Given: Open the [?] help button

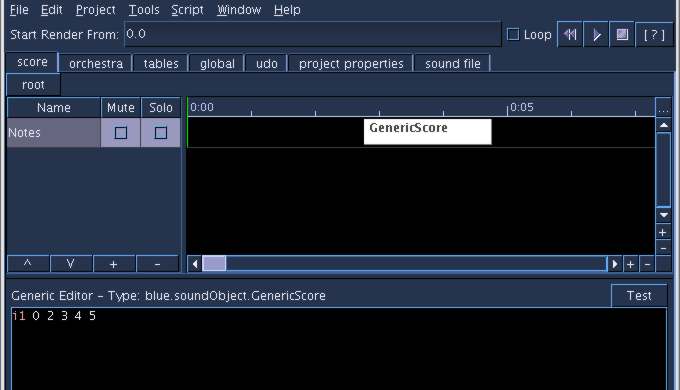Looking at the screenshot, I should coord(654,34).
